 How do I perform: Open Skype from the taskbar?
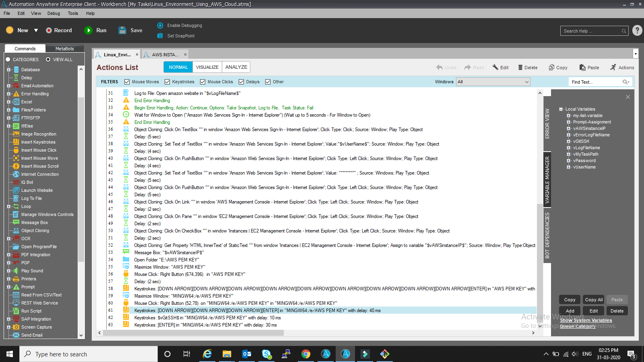pos(266,354)
